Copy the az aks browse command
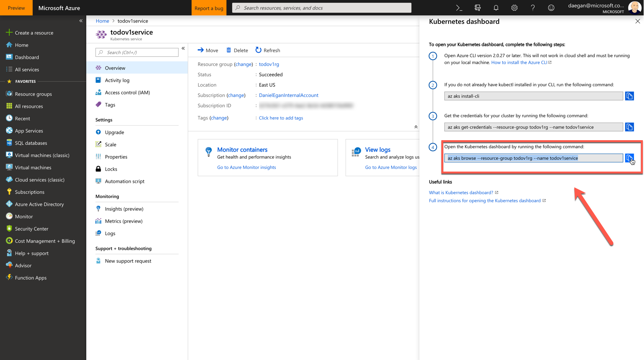 tap(629, 158)
